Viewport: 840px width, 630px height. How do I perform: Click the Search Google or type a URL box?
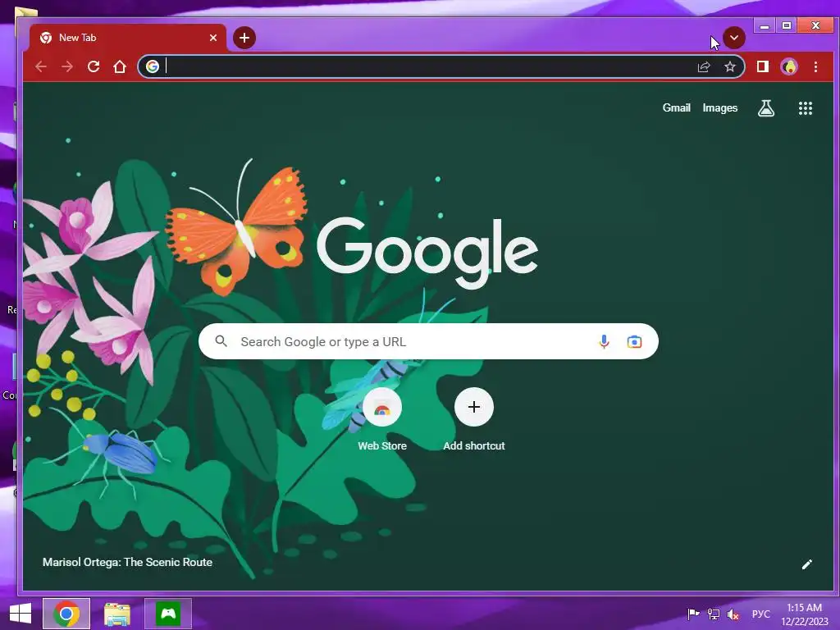[428, 341]
